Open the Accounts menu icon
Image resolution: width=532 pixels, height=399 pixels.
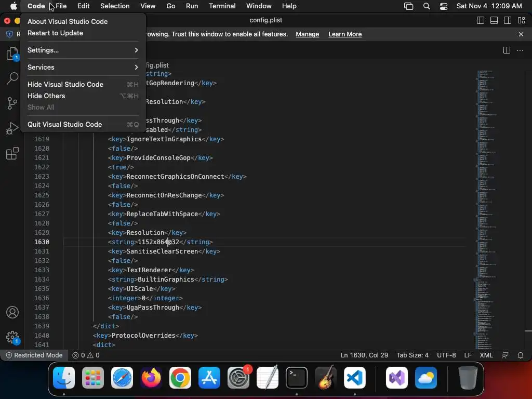12,312
